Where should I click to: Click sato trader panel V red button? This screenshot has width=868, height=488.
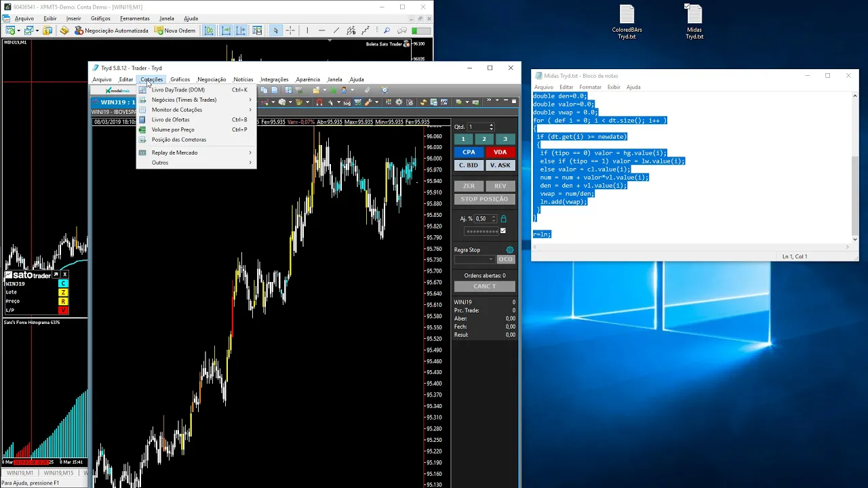click(x=63, y=310)
